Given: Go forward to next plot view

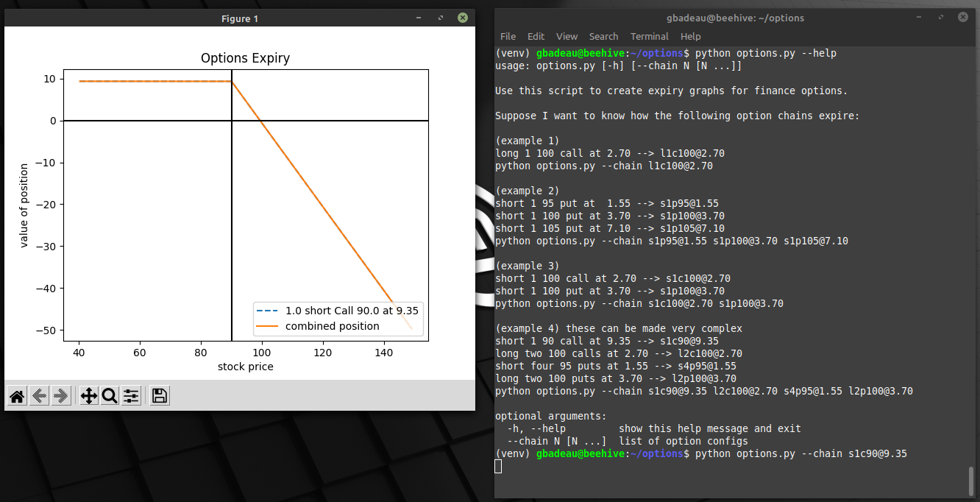Looking at the screenshot, I should (x=61, y=396).
